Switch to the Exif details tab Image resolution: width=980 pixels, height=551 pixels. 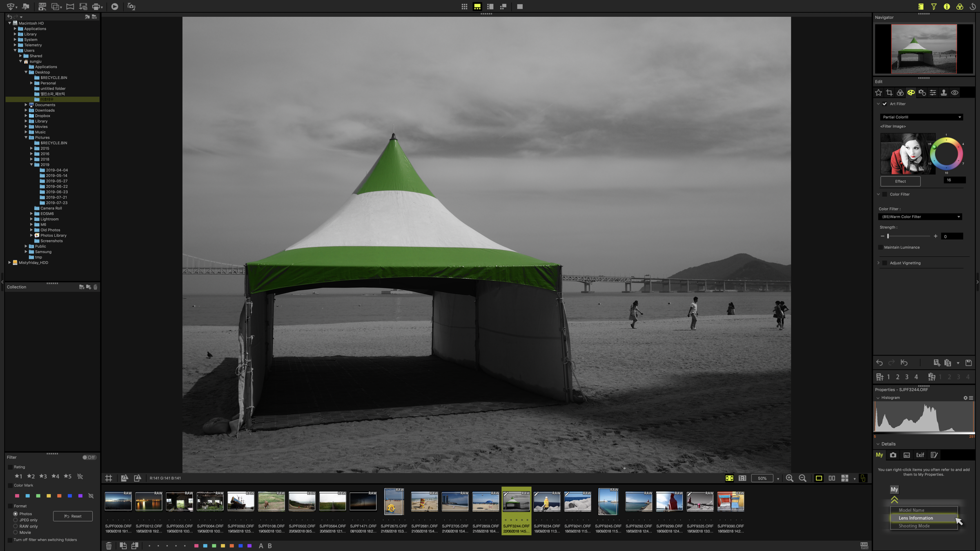click(920, 455)
